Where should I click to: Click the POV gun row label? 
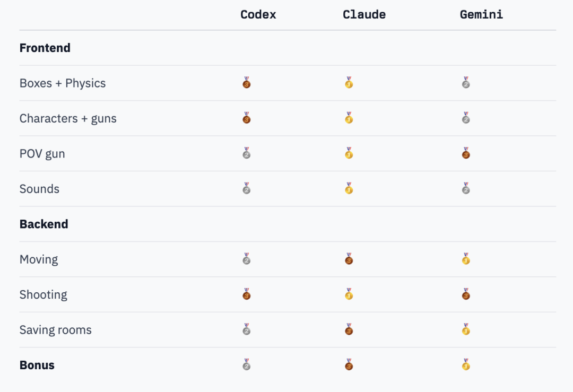tap(42, 154)
